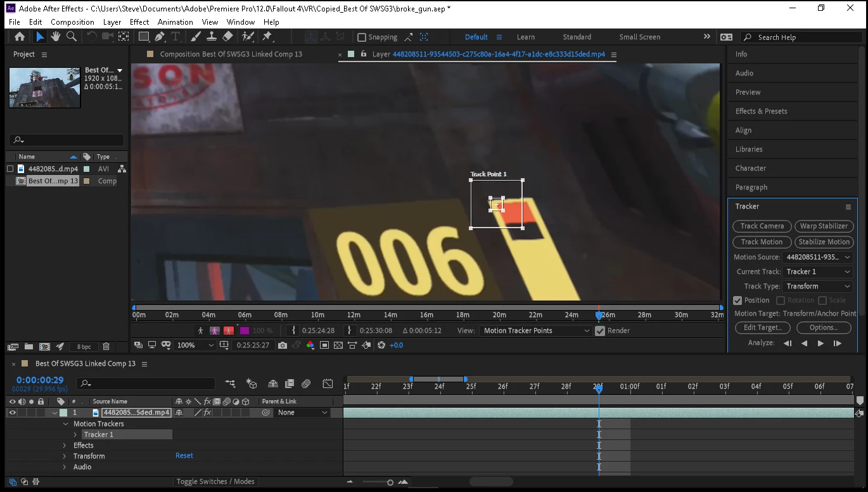This screenshot has width=868, height=492.
Task: Click the reset exposure aperture icon
Action: coord(381,345)
